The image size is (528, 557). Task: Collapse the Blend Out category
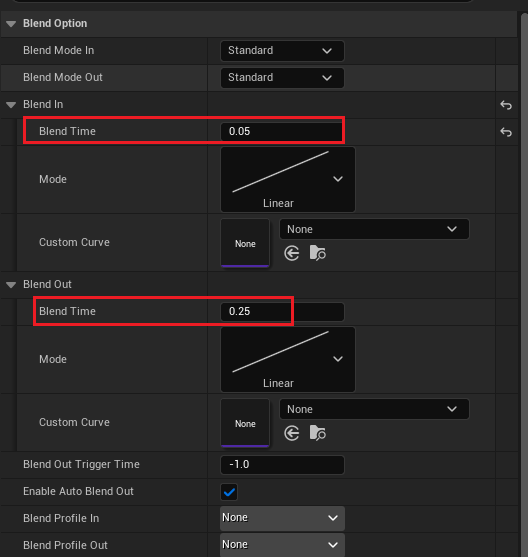coord(11,285)
